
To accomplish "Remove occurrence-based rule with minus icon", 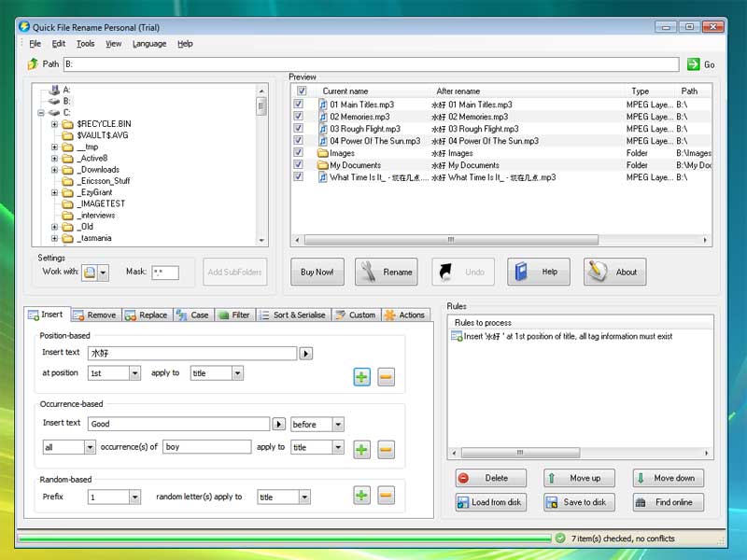I will tap(386, 450).
